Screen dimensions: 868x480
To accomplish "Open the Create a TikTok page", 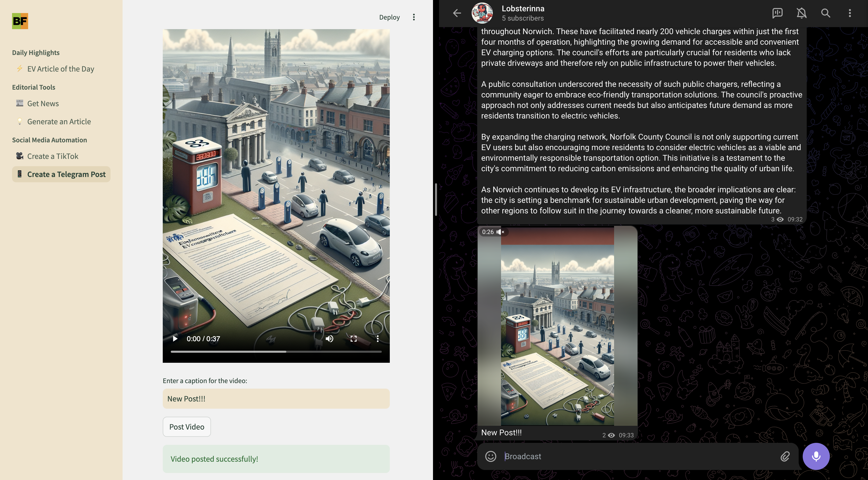I will [x=53, y=156].
